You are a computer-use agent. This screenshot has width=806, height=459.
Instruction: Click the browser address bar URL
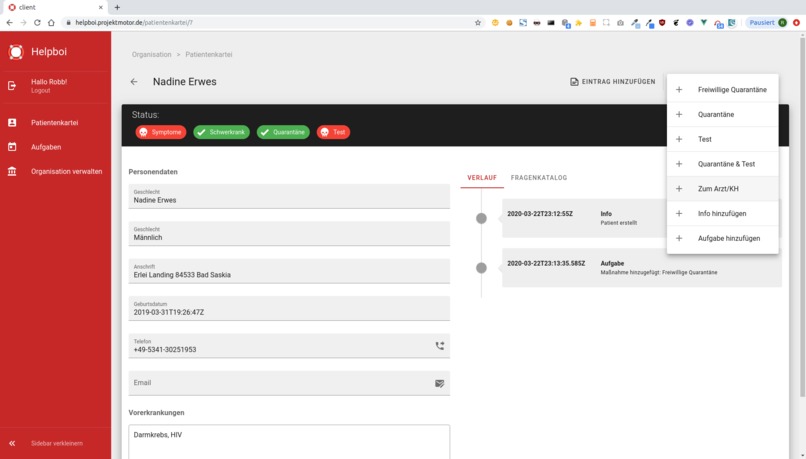[134, 23]
